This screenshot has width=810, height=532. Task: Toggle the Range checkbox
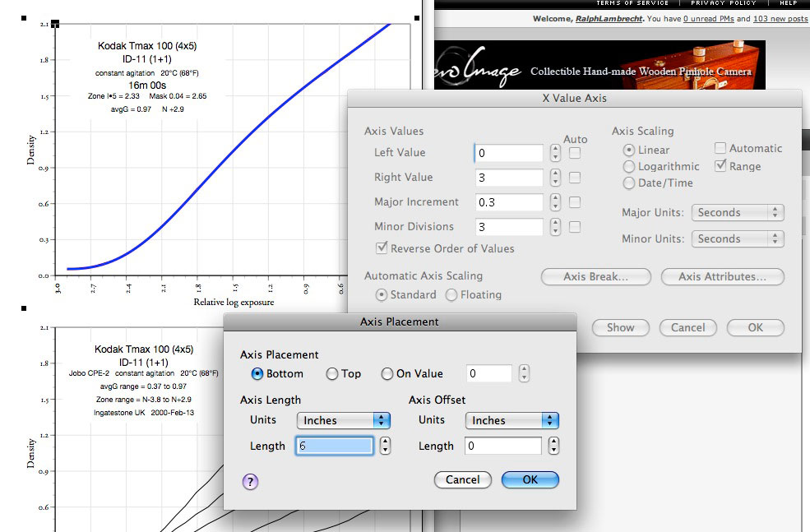[720, 166]
